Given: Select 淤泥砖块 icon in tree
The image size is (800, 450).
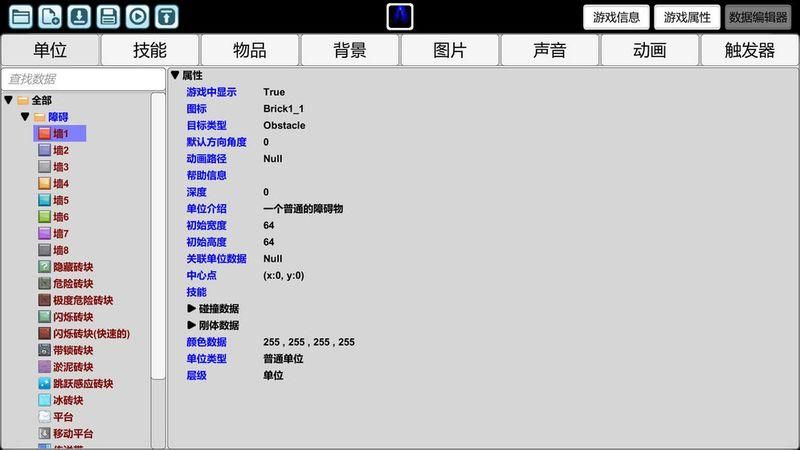Looking at the screenshot, I should click(44, 367).
